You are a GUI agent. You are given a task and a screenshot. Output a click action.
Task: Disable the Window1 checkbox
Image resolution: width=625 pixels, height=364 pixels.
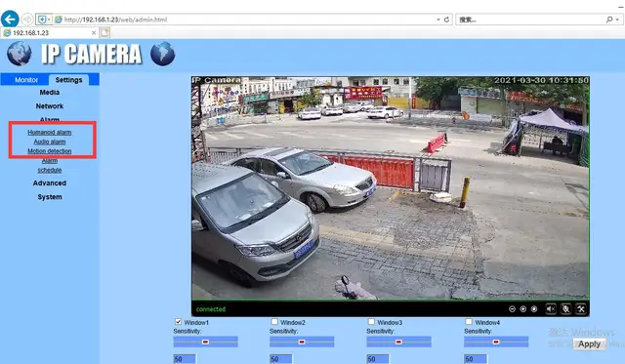click(178, 322)
